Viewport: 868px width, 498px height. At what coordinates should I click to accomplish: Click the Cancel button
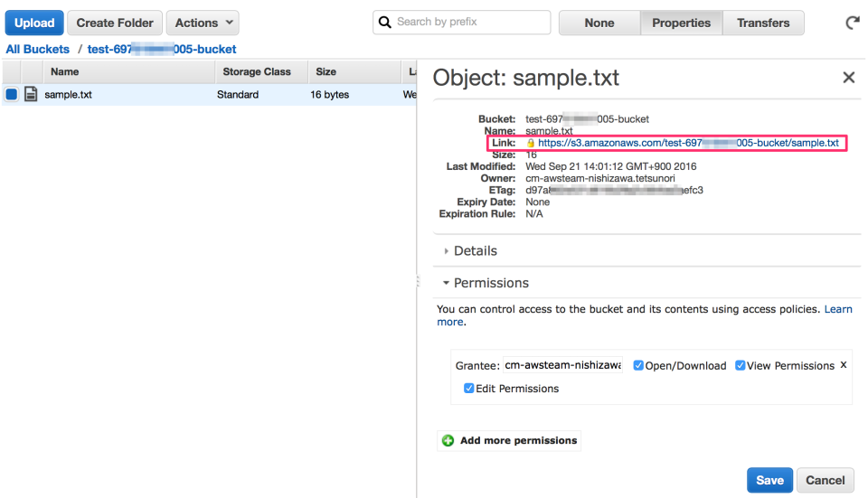point(826,480)
